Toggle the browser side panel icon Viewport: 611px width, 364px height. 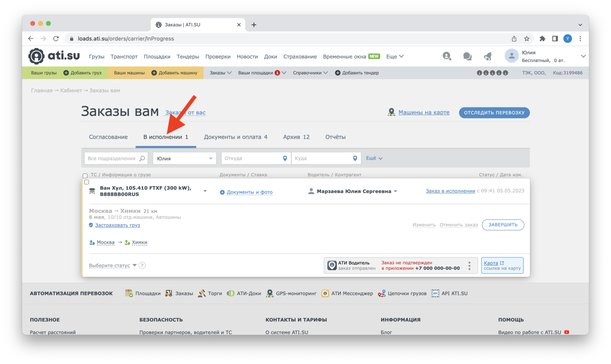point(555,39)
